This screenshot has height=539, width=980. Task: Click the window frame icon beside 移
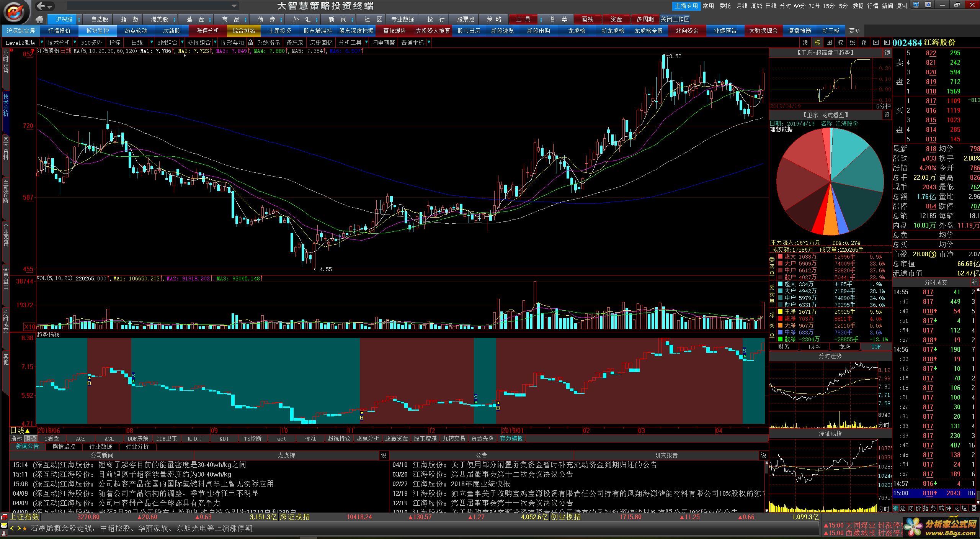[875, 43]
